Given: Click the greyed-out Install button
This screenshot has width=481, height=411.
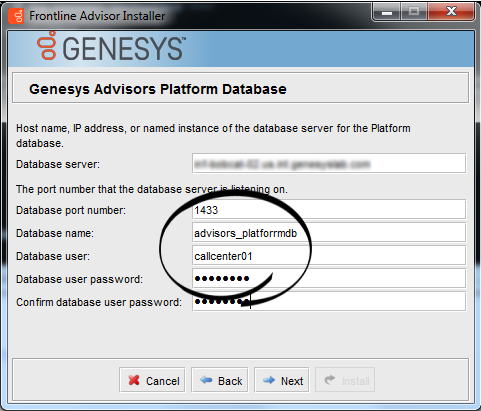Looking at the screenshot, I should [x=345, y=380].
